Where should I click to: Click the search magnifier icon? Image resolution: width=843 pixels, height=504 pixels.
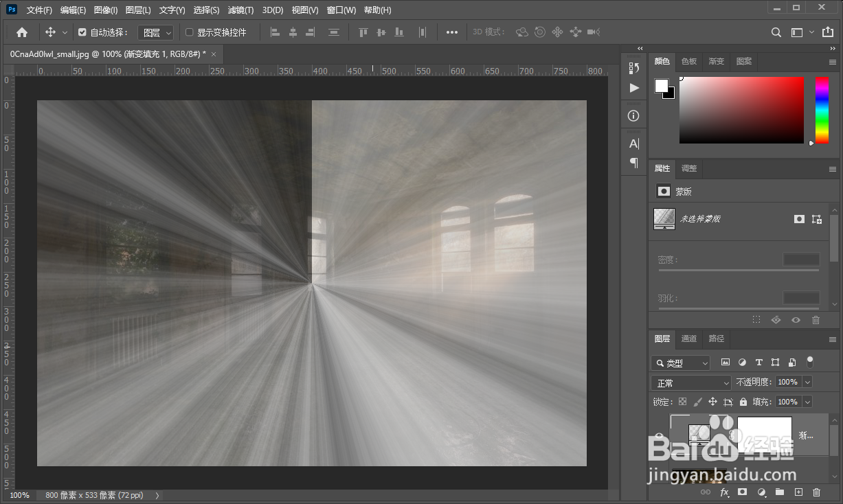[x=776, y=32]
